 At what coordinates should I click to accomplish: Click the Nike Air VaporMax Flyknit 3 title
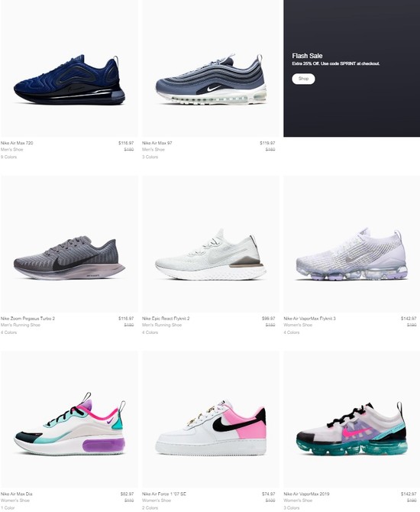309,319
